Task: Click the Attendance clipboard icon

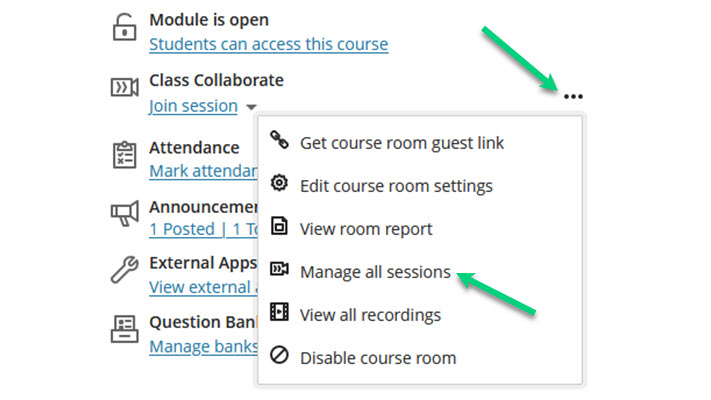Action: (125, 155)
